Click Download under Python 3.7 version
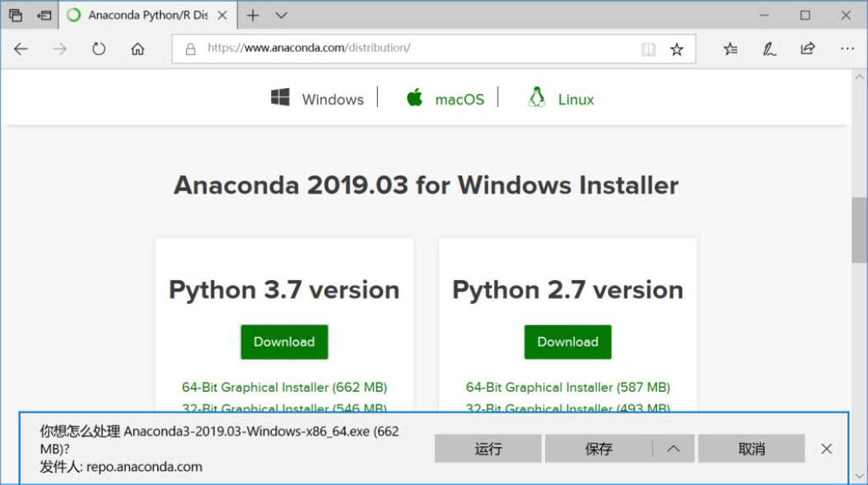Image resolution: width=868 pixels, height=485 pixels. (284, 342)
